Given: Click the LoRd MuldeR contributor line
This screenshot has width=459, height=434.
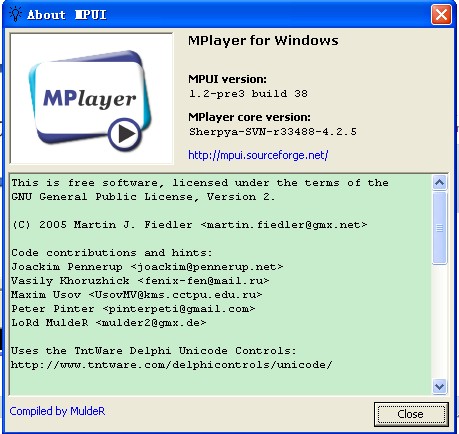Looking at the screenshot, I should pyautogui.click(x=109, y=323).
